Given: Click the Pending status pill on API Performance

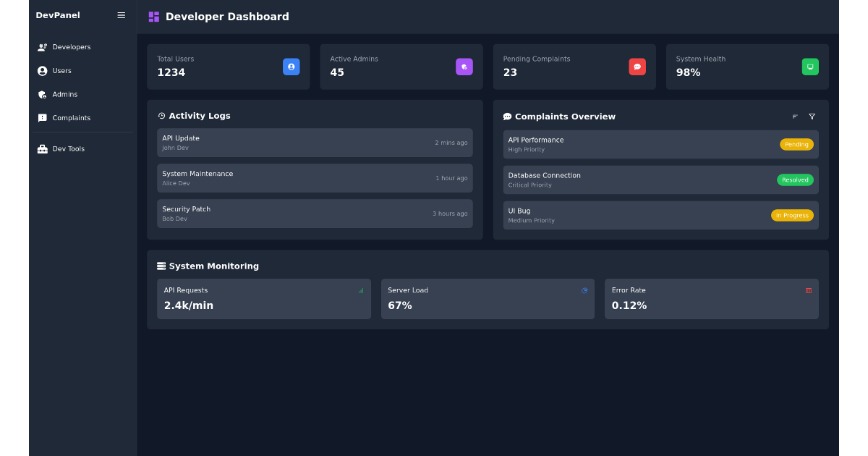Looking at the screenshot, I should [796, 144].
